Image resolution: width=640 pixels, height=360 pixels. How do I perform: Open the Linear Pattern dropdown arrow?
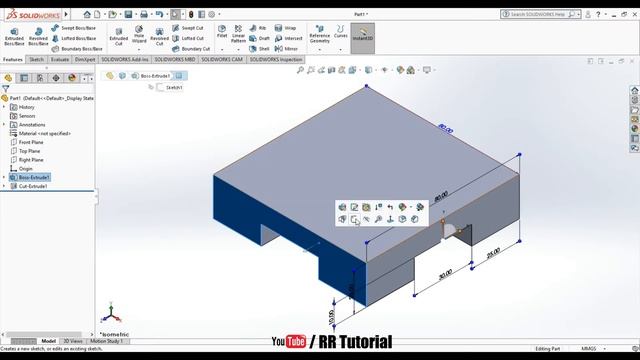[238, 50]
